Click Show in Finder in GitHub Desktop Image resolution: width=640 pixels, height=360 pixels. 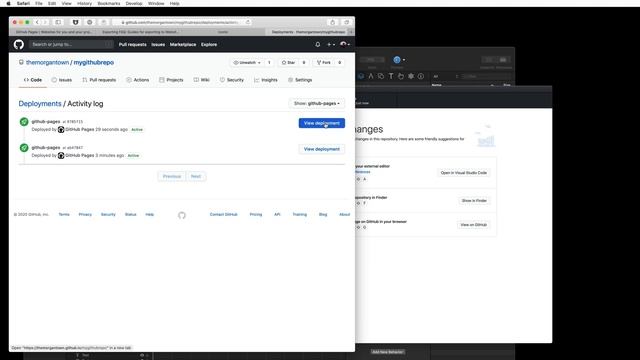coord(474,200)
